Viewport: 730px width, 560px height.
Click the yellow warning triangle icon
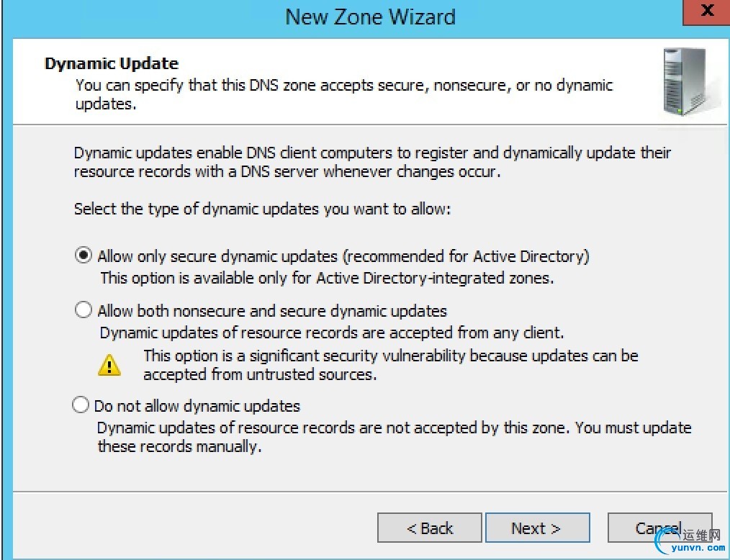pos(109,364)
